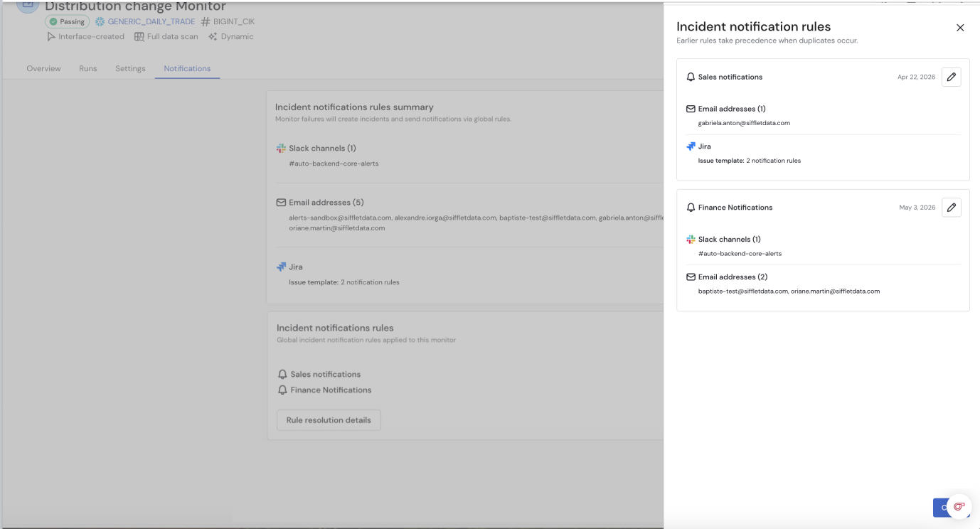Click the blue button at panel bottom
The height and width of the screenshot is (529, 980).
940,508
